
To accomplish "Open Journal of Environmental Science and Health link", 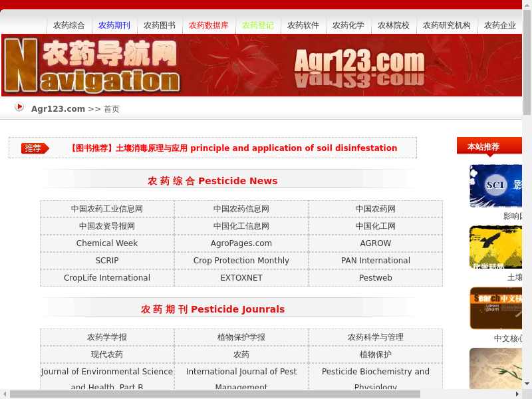I will pos(107,378).
